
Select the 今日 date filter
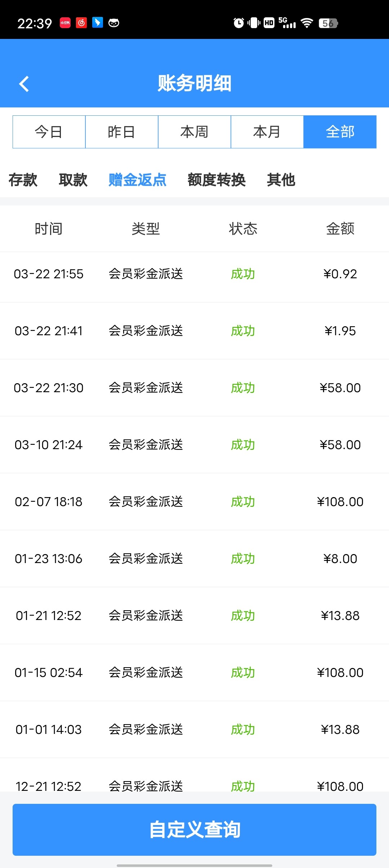point(49,132)
